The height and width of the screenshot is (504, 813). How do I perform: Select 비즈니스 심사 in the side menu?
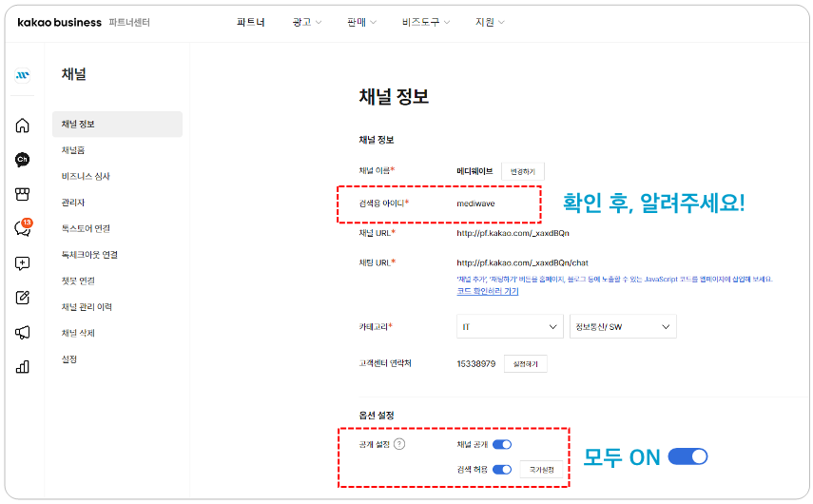point(86,176)
